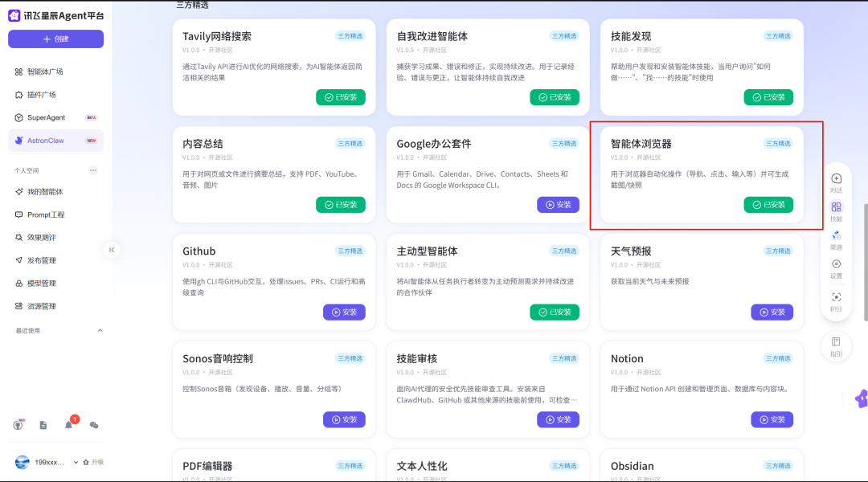Click the 我的智能体 sparkle icon
This screenshot has height=482, width=868.
pos(18,191)
